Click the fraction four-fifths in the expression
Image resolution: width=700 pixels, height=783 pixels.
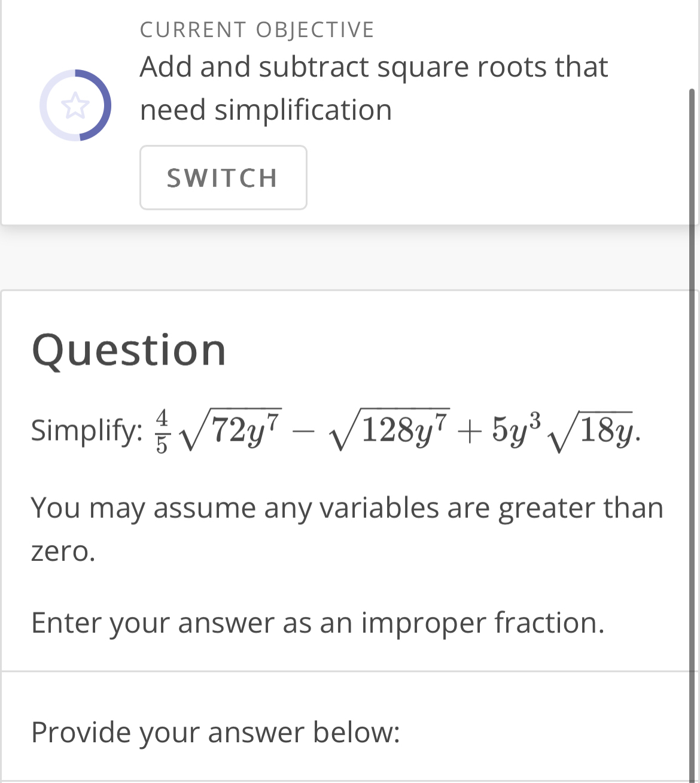pyautogui.click(x=162, y=430)
